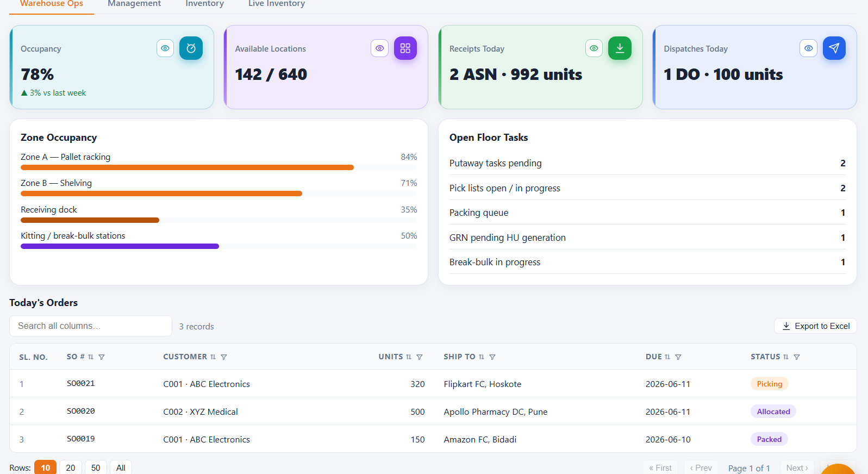Click the Allocated status badge
This screenshot has width=868, height=474.
pyautogui.click(x=773, y=411)
